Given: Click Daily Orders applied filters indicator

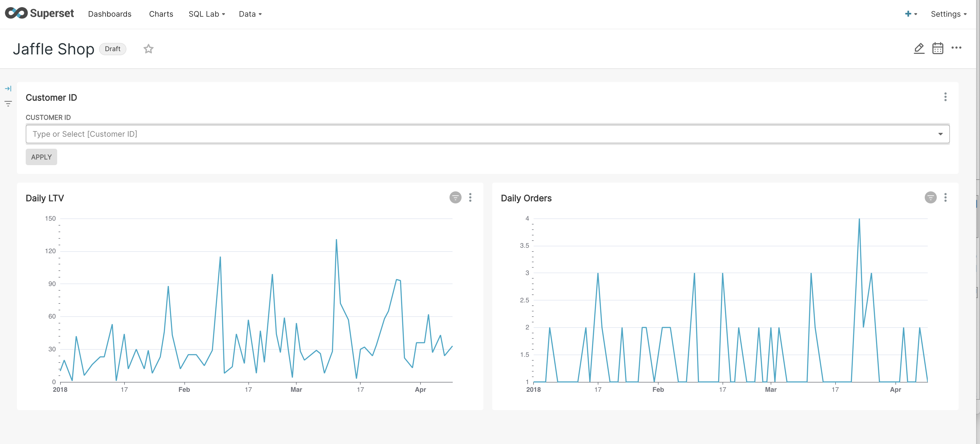Looking at the screenshot, I should [x=930, y=197].
